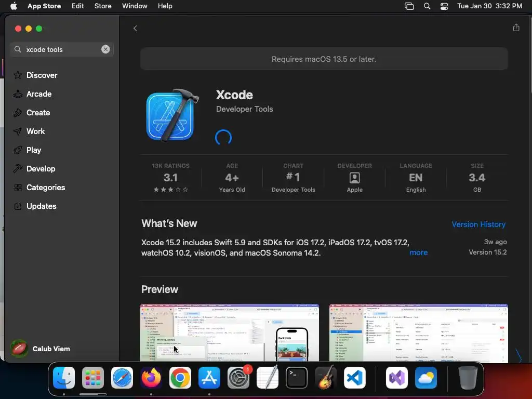Select Work in the sidebar

click(36, 131)
